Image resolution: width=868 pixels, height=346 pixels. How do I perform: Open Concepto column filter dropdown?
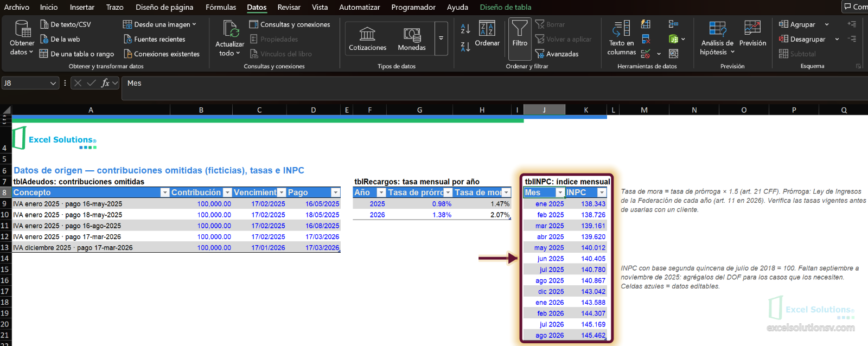tap(165, 193)
